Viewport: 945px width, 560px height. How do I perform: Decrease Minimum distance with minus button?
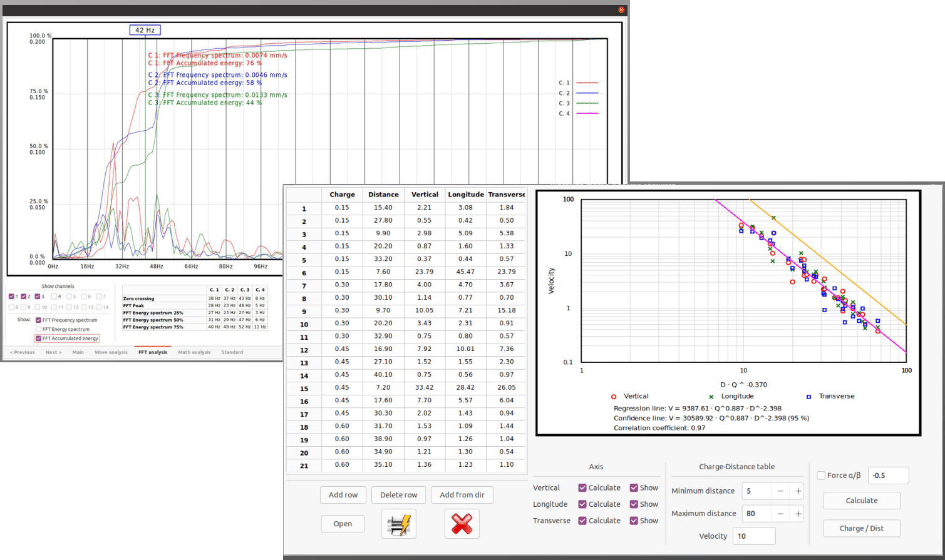780,491
